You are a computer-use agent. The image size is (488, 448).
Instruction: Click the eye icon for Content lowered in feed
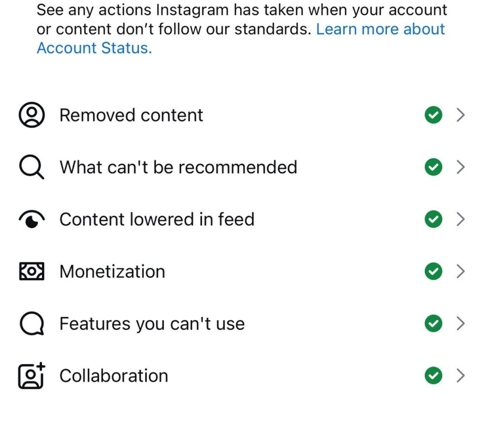click(31, 219)
